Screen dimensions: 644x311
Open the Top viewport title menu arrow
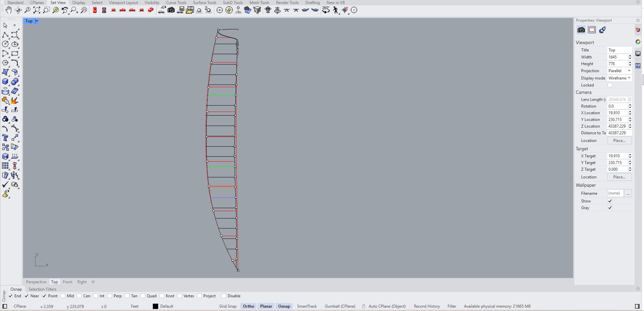click(37, 21)
